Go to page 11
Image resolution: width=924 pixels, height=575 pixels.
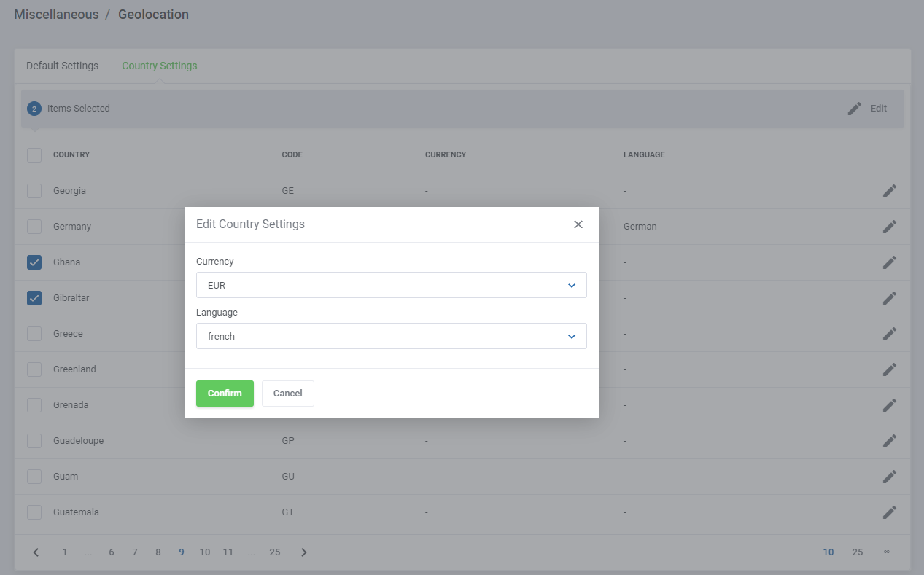point(228,552)
